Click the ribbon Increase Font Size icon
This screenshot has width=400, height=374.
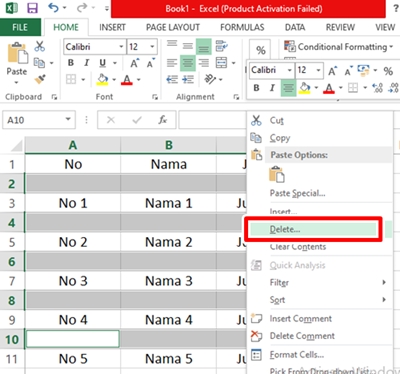134,63
